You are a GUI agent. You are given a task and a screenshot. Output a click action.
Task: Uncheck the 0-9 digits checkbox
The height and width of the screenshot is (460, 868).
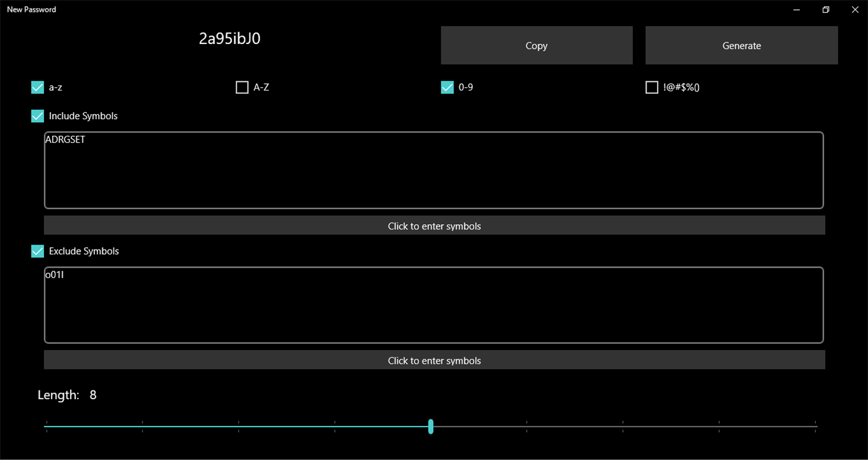coord(447,87)
